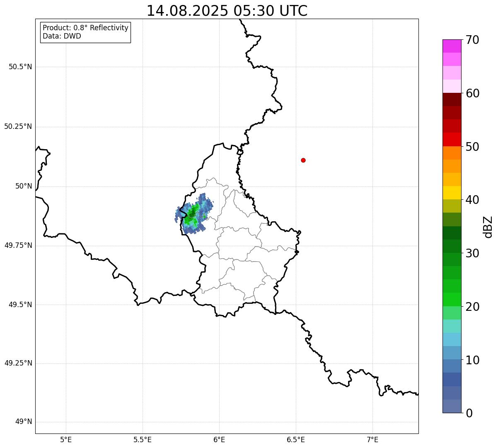The image size is (498, 448).
Task: Click the title "14.08.2025 05:30 UTC"
Action: point(227,11)
